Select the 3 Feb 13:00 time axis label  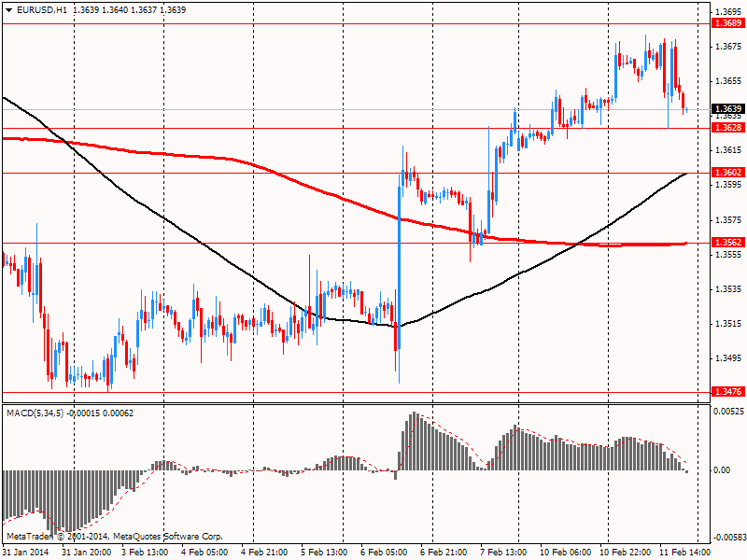pyautogui.click(x=145, y=552)
